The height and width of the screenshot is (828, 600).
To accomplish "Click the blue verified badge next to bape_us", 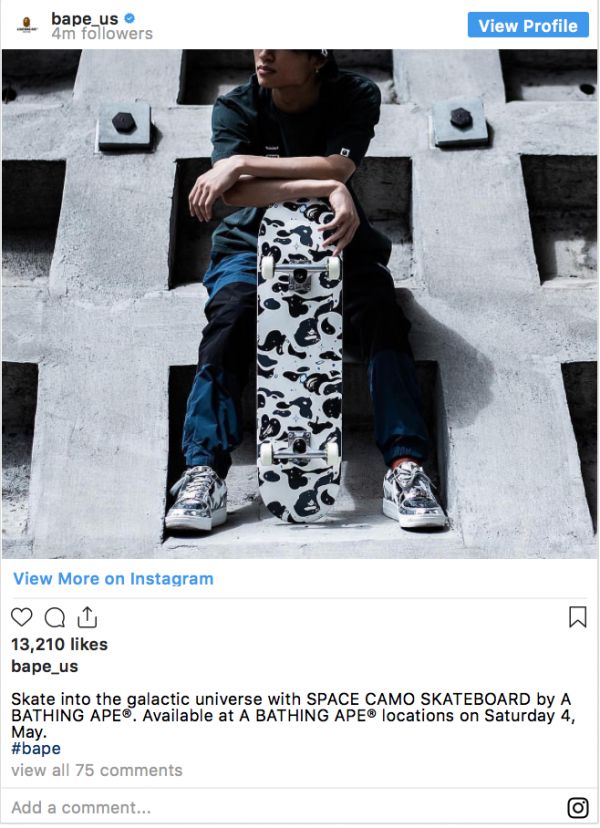I will (x=129, y=18).
